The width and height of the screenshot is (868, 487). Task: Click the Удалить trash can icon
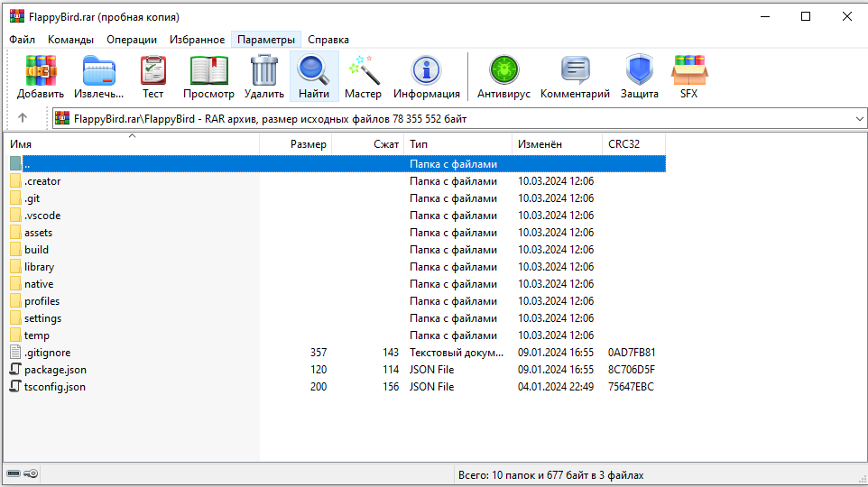[x=264, y=70]
